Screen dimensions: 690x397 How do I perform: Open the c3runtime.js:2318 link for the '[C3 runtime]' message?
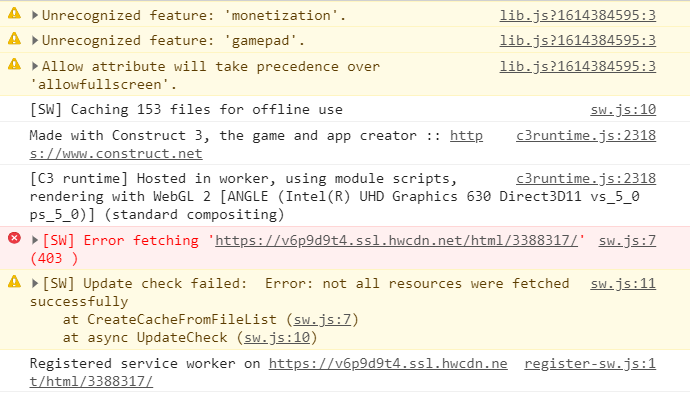[586, 179]
